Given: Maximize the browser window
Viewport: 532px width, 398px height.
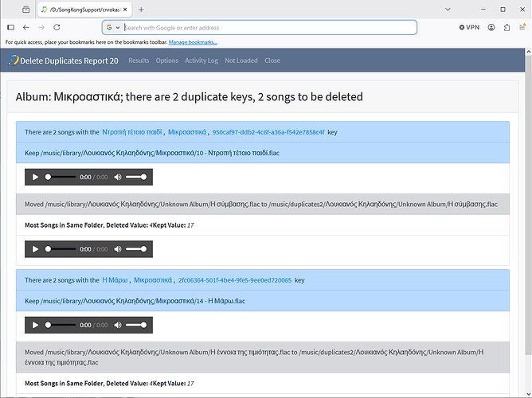Looking at the screenshot, I should (503, 10).
